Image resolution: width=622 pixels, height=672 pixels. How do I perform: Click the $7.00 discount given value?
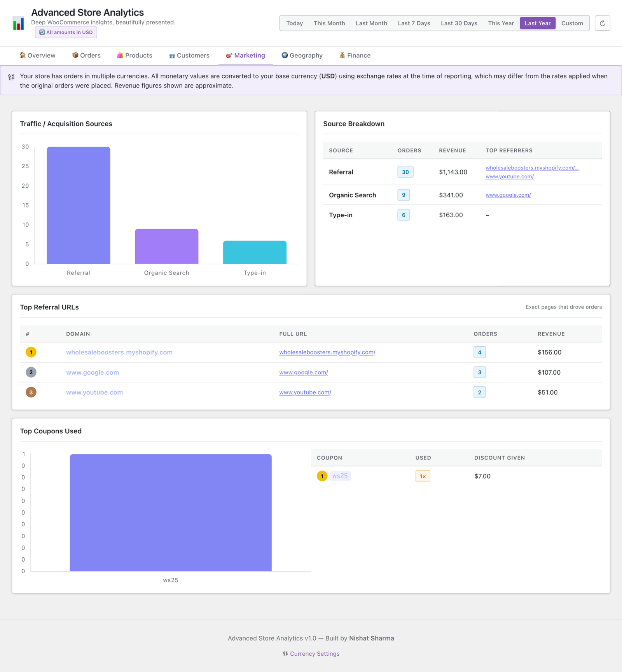point(482,476)
